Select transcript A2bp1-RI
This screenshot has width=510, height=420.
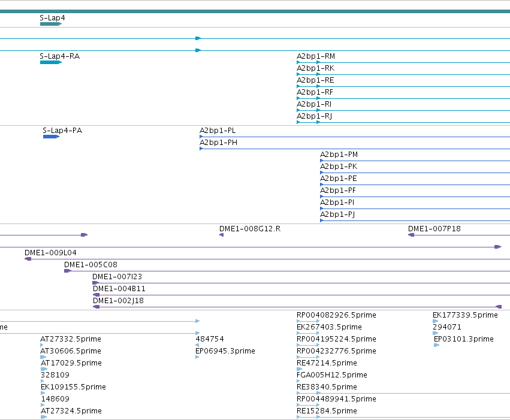click(x=314, y=104)
